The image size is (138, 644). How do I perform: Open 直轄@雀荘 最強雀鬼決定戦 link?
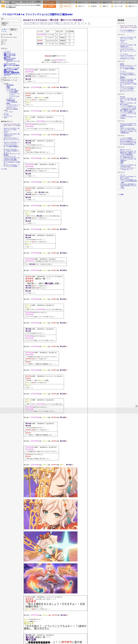tap(11, 72)
